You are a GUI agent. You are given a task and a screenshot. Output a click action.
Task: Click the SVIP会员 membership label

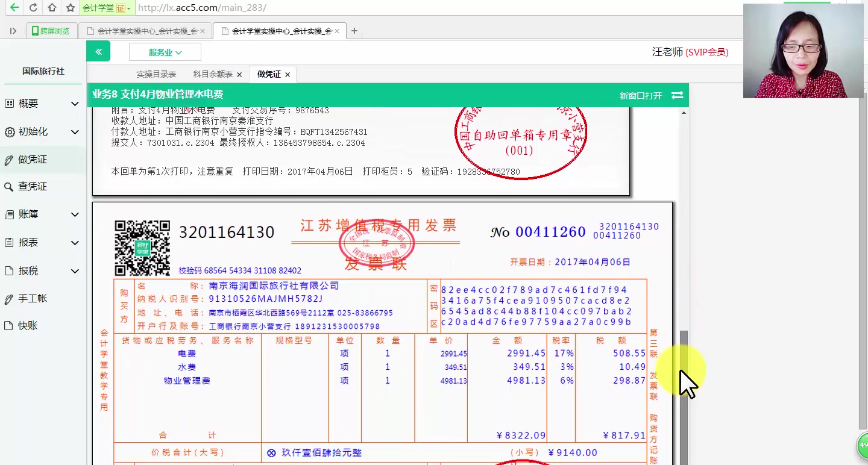[x=707, y=52]
